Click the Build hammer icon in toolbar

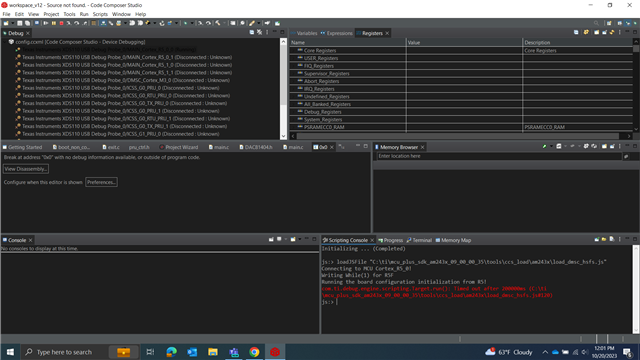(218, 23)
